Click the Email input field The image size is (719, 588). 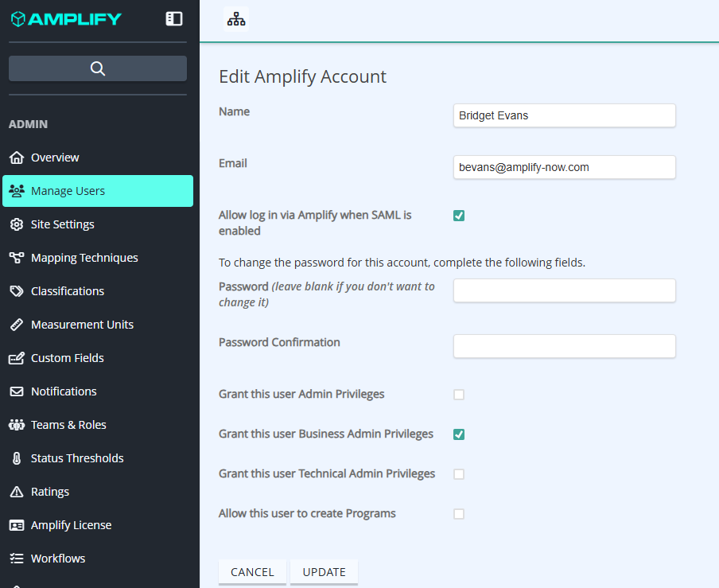(565, 167)
